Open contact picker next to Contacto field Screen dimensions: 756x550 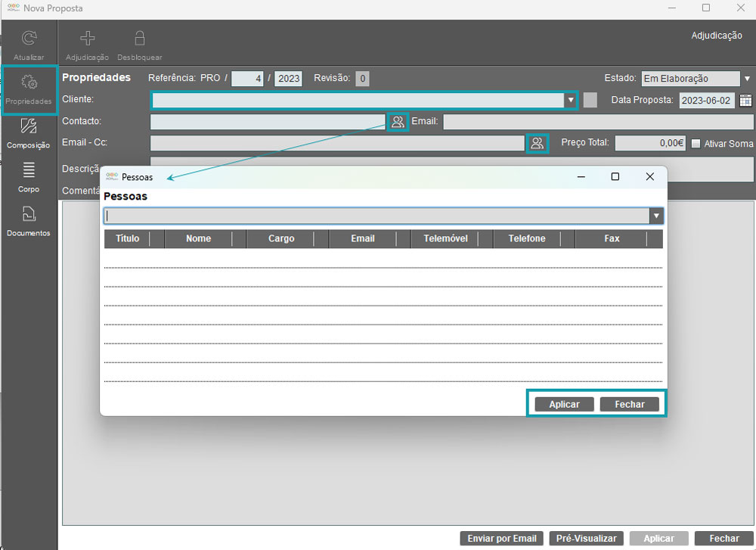click(398, 122)
